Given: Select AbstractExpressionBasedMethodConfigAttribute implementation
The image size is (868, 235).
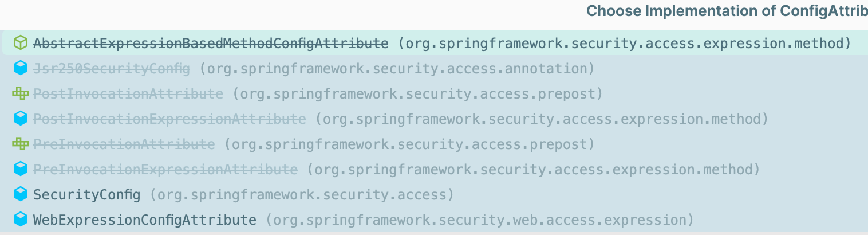Looking at the screenshot, I should pos(211,43).
